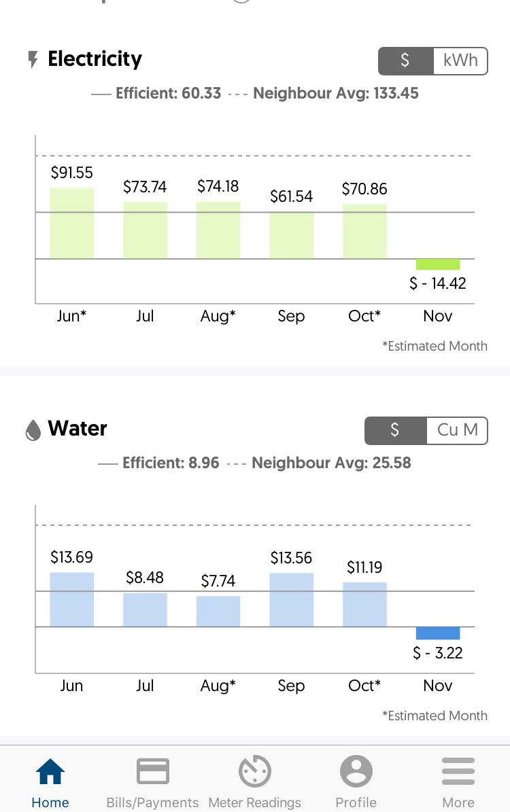Tap the September water bar
The image size is (510, 812).
pos(291,599)
